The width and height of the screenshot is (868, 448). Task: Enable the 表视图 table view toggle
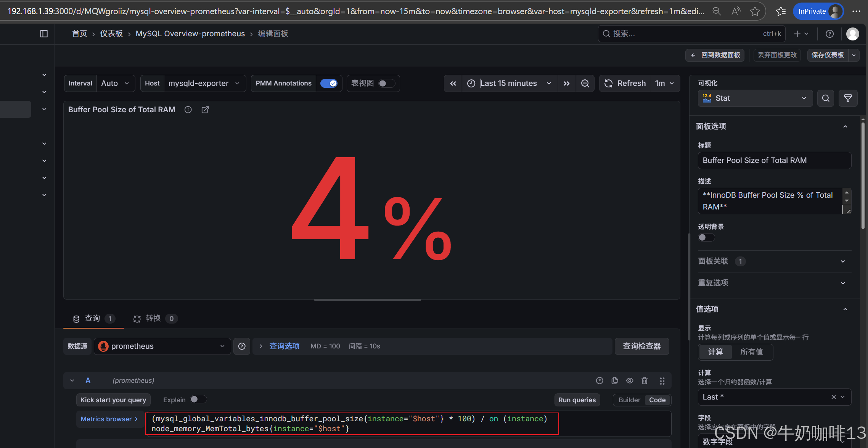(x=386, y=84)
